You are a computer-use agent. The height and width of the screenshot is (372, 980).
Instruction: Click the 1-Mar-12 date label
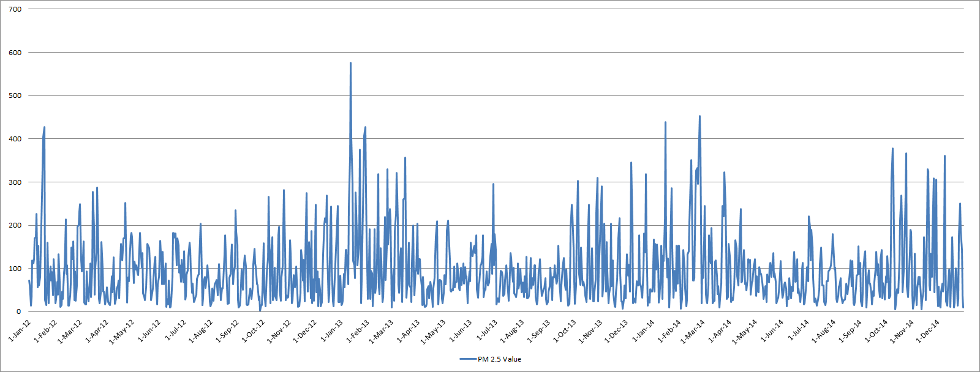70,330
